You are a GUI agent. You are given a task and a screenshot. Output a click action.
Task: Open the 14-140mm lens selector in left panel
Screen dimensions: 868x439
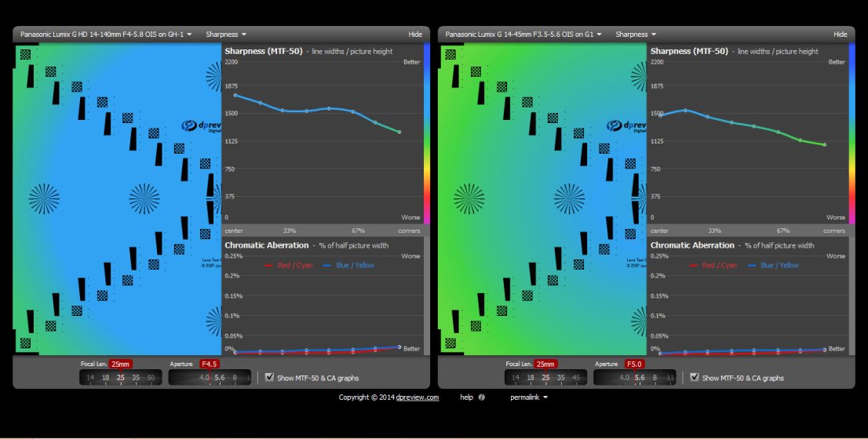coord(106,34)
